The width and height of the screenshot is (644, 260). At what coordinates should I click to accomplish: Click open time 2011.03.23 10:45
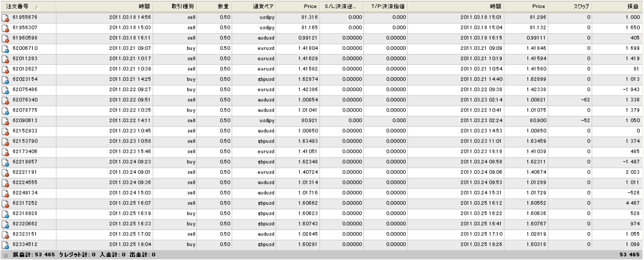point(130,131)
